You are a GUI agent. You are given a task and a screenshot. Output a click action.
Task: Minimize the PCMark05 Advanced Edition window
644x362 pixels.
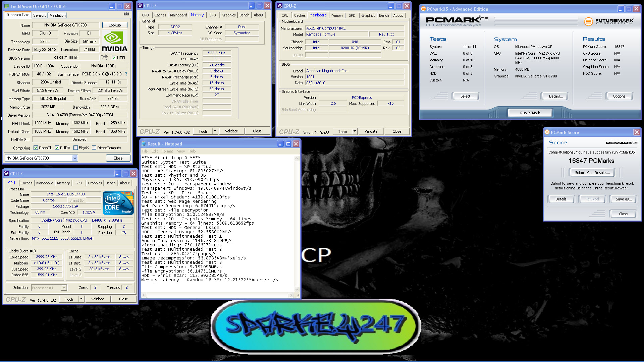[621, 9]
